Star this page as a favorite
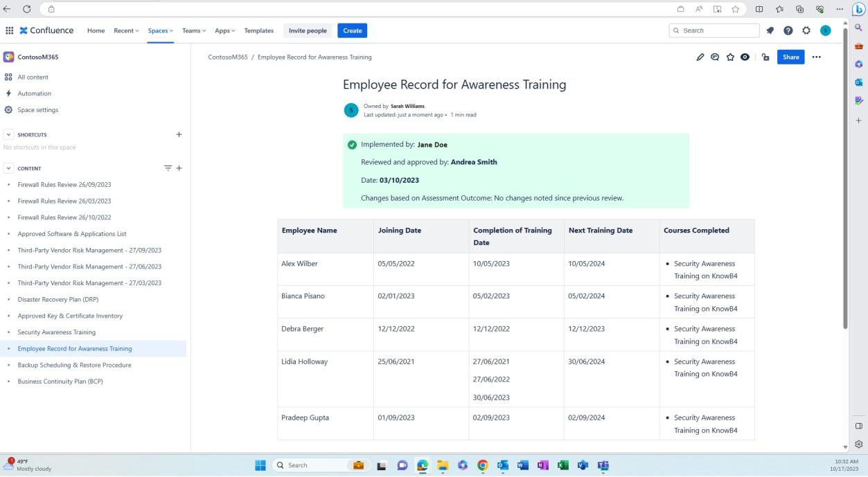Viewport: 868px width, 477px height. (x=730, y=57)
